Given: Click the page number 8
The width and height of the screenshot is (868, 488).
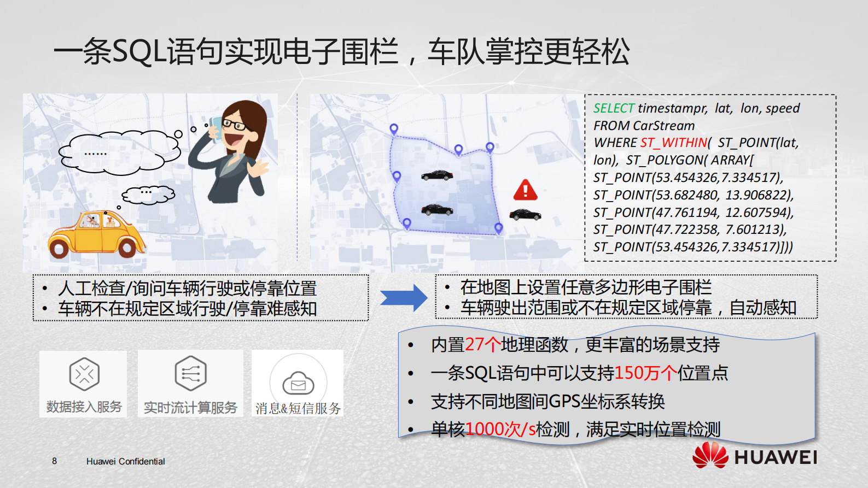Looking at the screenshot, I should (54, 461).
